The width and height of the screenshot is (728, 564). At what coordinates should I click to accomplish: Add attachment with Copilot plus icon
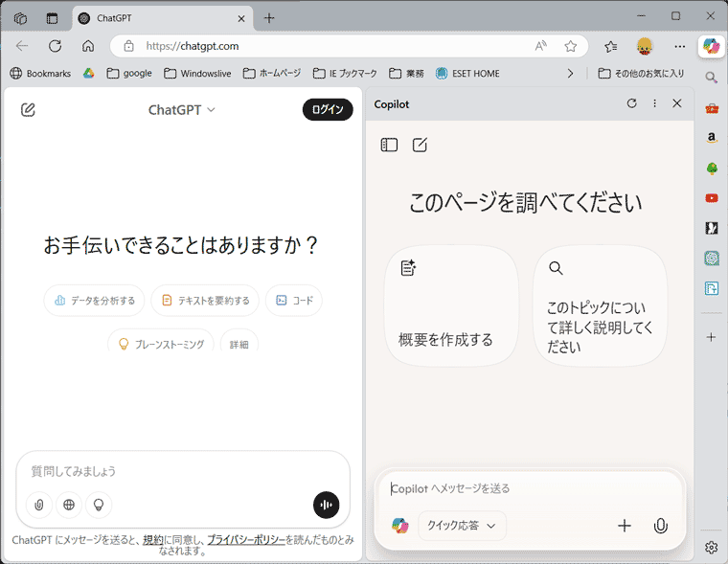pos(625,526)
